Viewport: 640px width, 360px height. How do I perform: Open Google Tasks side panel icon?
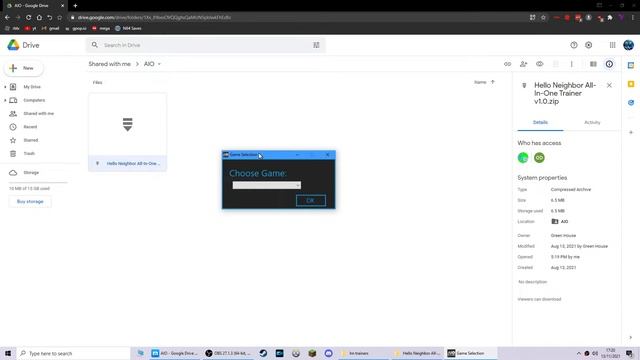tap(631, 102)
